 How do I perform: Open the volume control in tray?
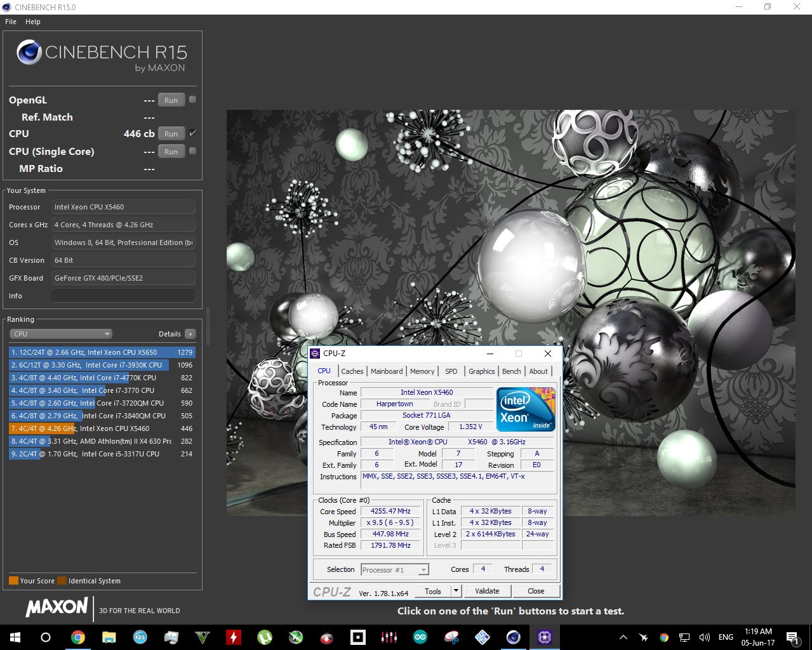(704, 637)
